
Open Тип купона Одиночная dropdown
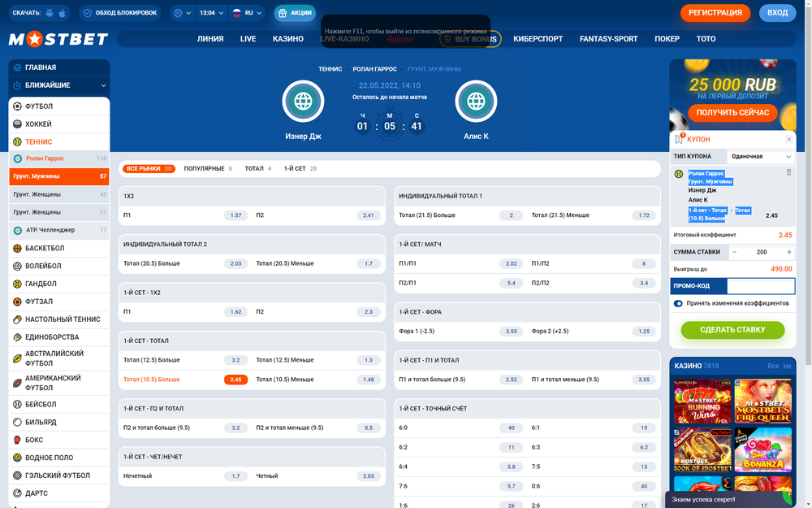point(761,157)
